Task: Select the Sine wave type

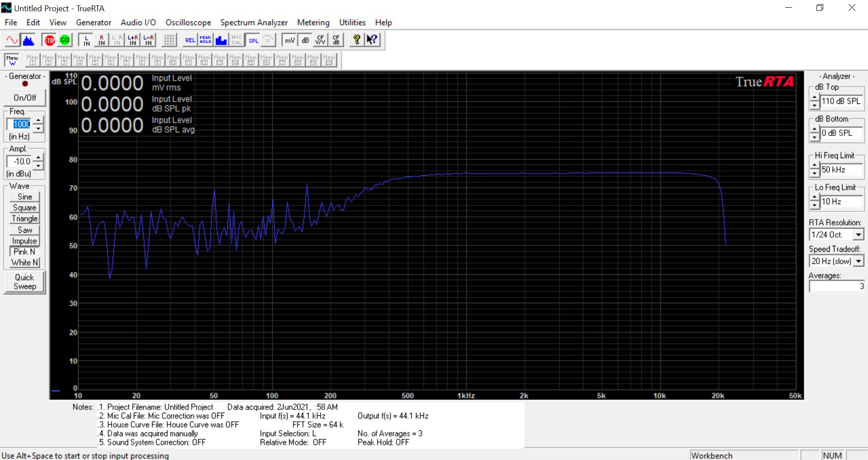Action: (25, 197)
